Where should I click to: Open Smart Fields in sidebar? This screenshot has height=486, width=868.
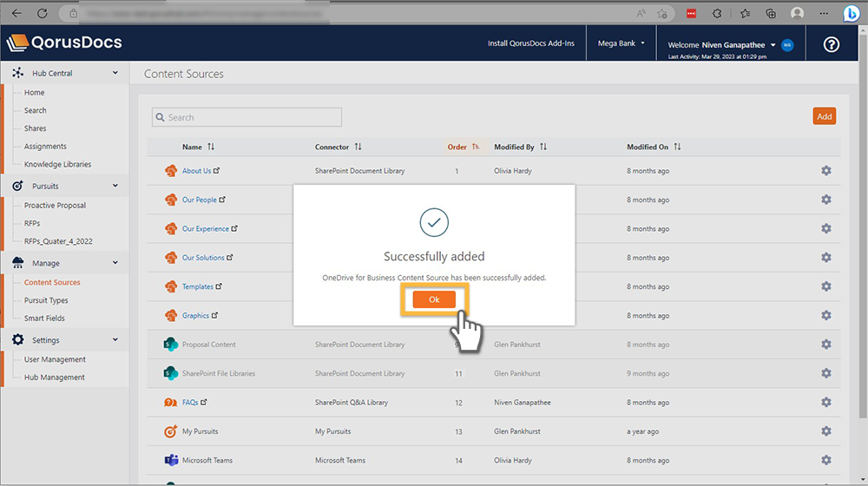44,318
